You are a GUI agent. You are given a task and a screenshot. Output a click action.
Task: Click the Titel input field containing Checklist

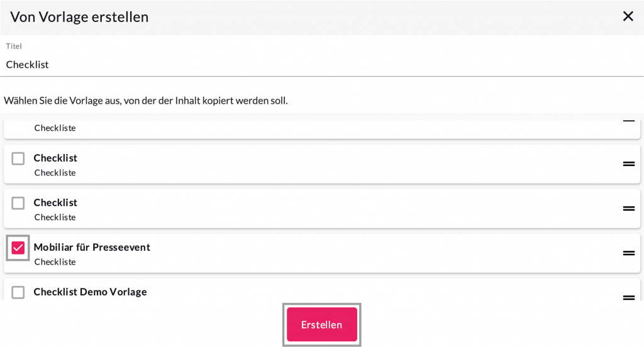coord(321,64)
